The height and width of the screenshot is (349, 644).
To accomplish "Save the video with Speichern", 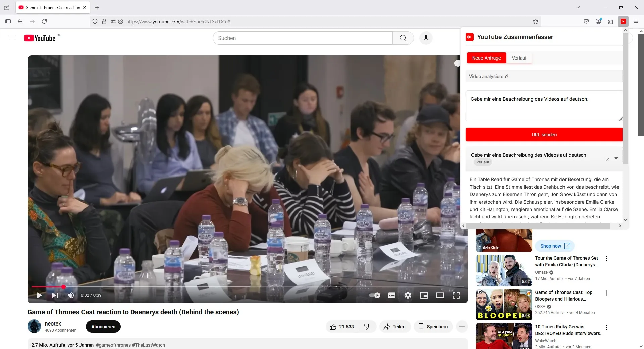I will (433, 327).
